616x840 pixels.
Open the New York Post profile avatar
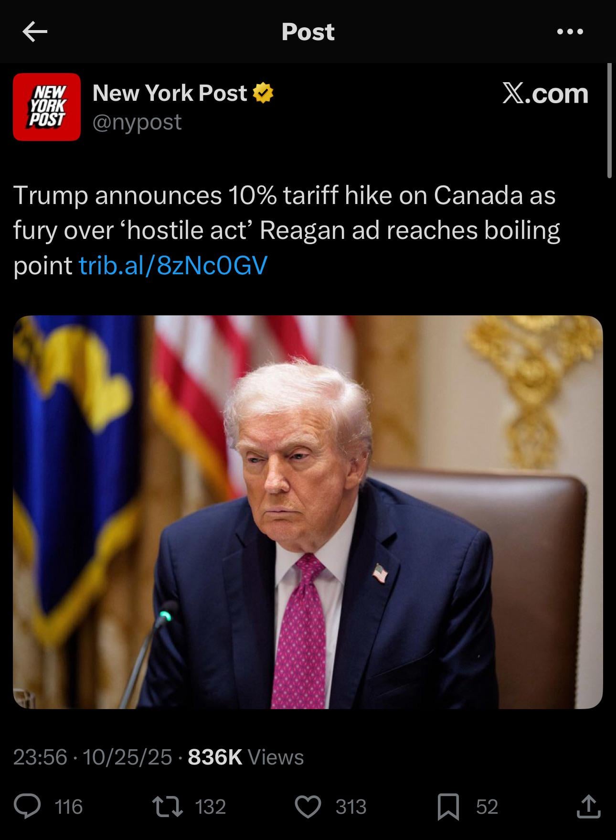(47, 107)
